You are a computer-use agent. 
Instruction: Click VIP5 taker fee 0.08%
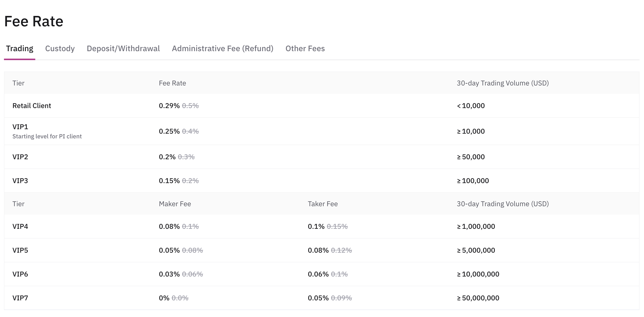click(x=318, y=250)
